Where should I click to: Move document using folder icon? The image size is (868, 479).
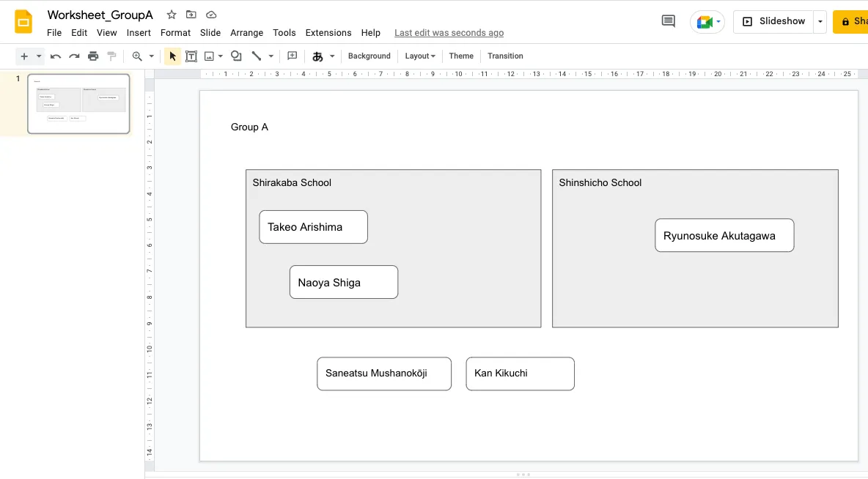[191, 15]
